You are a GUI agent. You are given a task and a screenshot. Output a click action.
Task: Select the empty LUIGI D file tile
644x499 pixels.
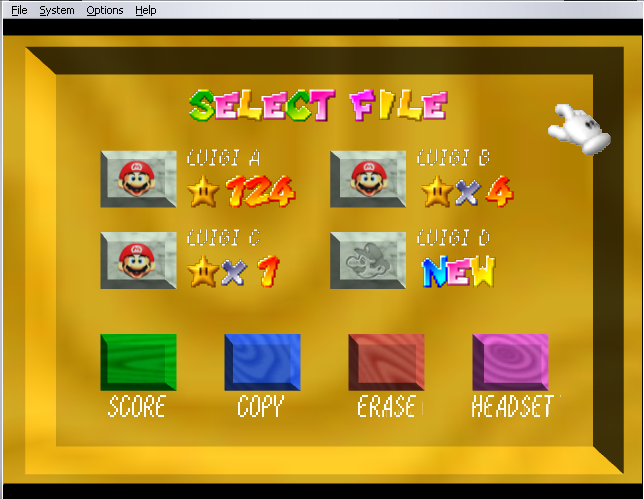point(368,260)
